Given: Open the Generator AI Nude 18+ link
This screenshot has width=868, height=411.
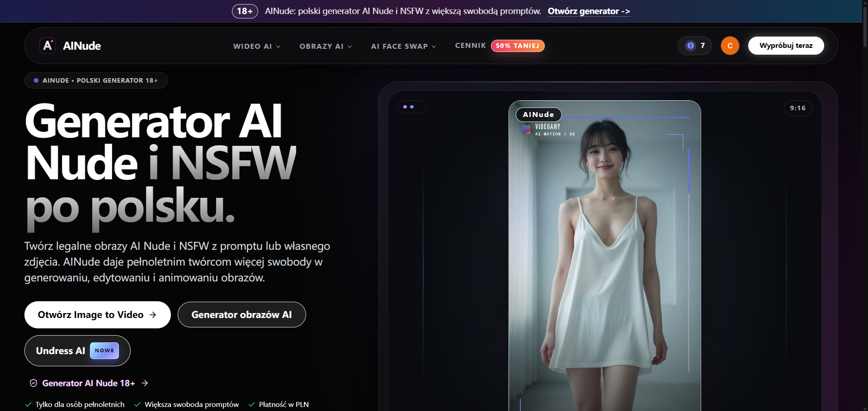Looking at the screenshot, I should pyautogui.click(x=89, y=383).
